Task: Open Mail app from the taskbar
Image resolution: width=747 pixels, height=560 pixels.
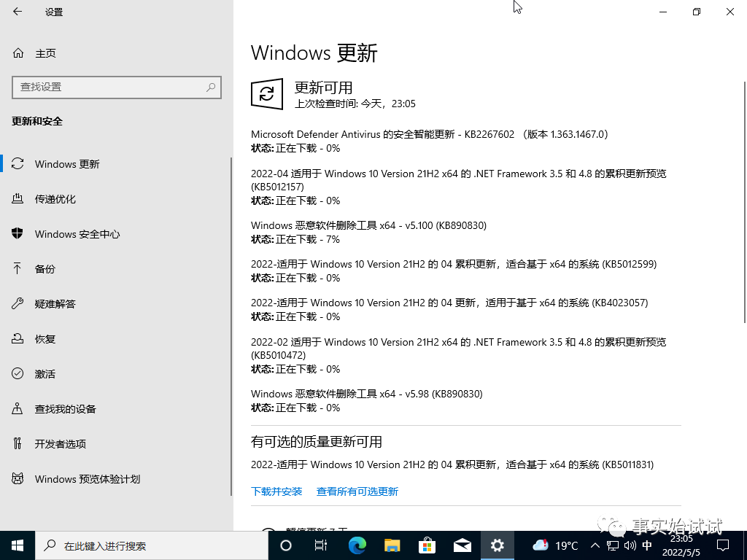Action: coord(462,545)
